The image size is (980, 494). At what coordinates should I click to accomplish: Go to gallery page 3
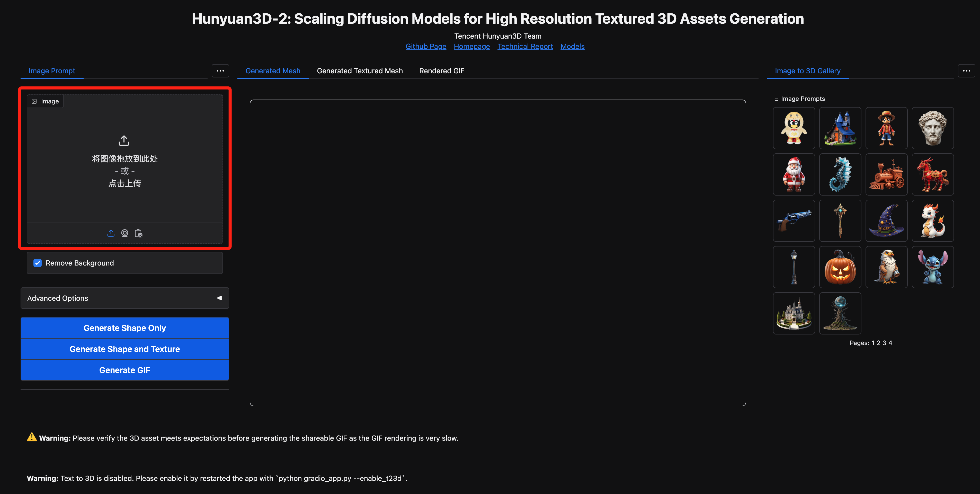[884, 343]
